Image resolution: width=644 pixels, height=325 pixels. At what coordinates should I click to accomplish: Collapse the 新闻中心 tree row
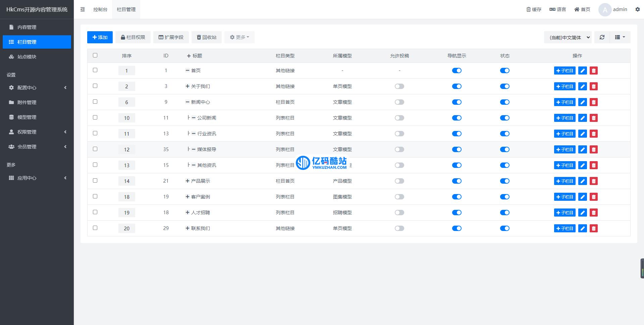187,102
